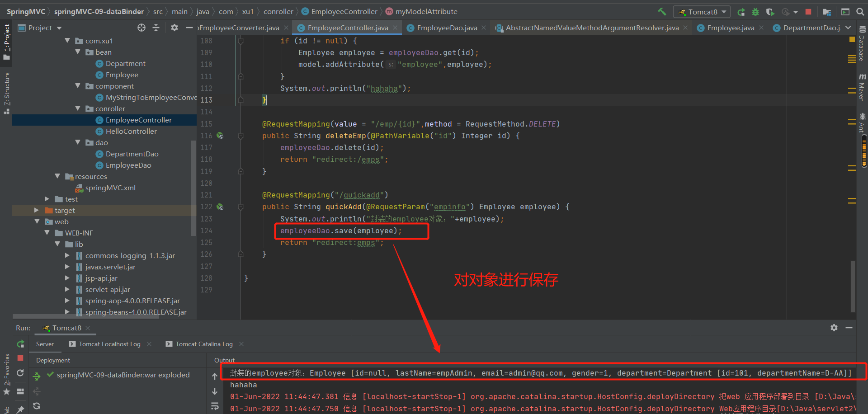Click the red Stop icon in the Run panel
Image resolution: width=868 pixels, height=414 pixels.
point(20,358)
